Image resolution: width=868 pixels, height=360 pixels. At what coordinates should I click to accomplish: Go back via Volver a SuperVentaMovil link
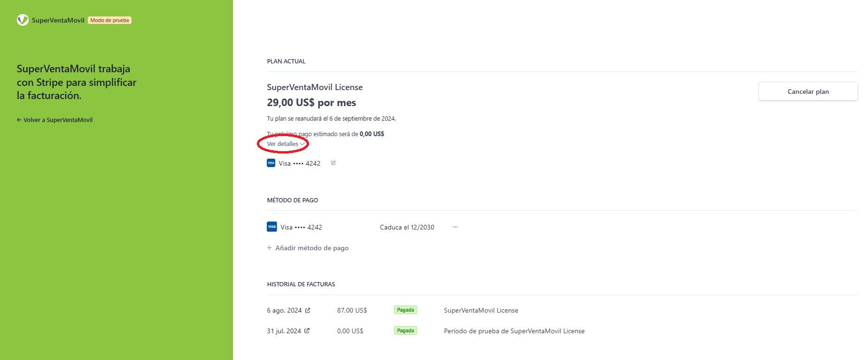point(54,120)
